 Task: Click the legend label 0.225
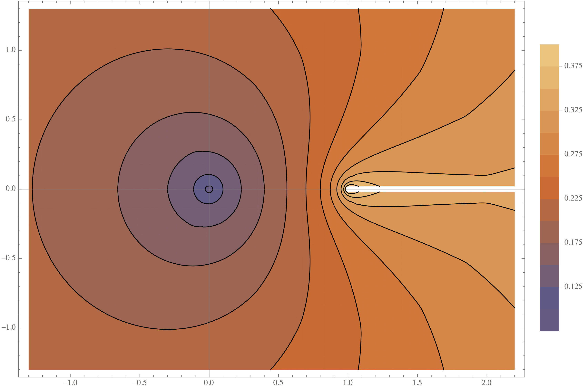(x=573, y=198)
